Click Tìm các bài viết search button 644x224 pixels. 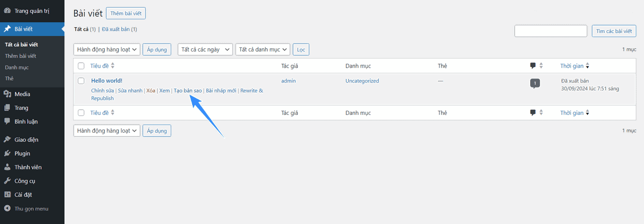tap(614, 31)
